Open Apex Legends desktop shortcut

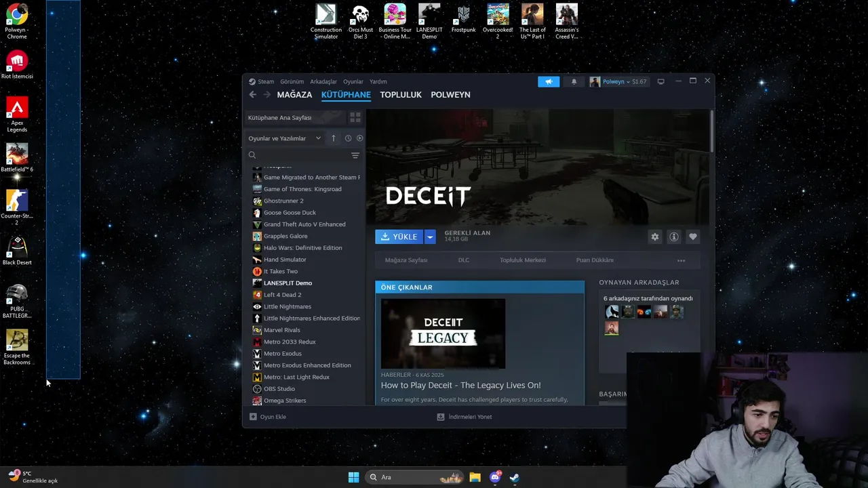[17, 114]
